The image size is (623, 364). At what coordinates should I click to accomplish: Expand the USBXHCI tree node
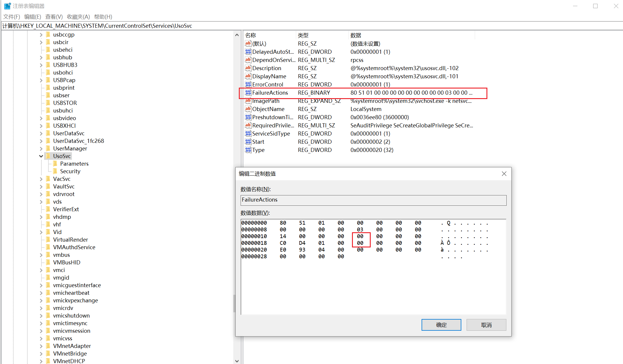pyautogui.click(x=41, y=126)
